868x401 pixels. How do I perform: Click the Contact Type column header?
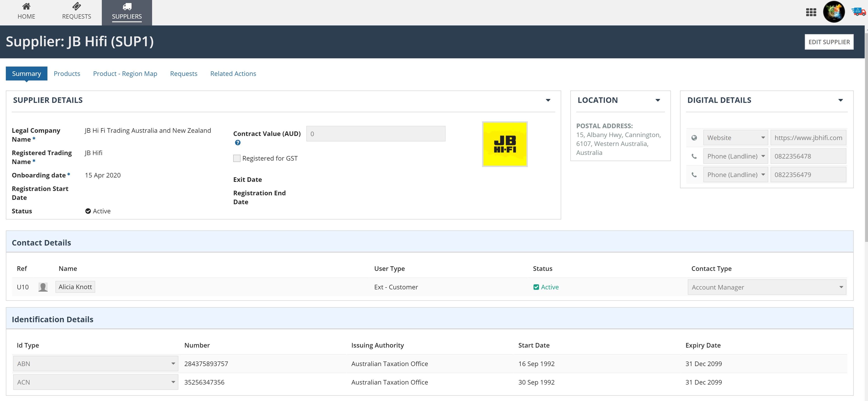(711, 269)
